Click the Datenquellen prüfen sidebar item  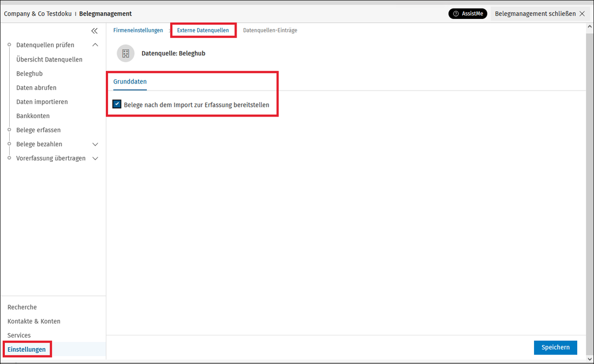point(45,45)
